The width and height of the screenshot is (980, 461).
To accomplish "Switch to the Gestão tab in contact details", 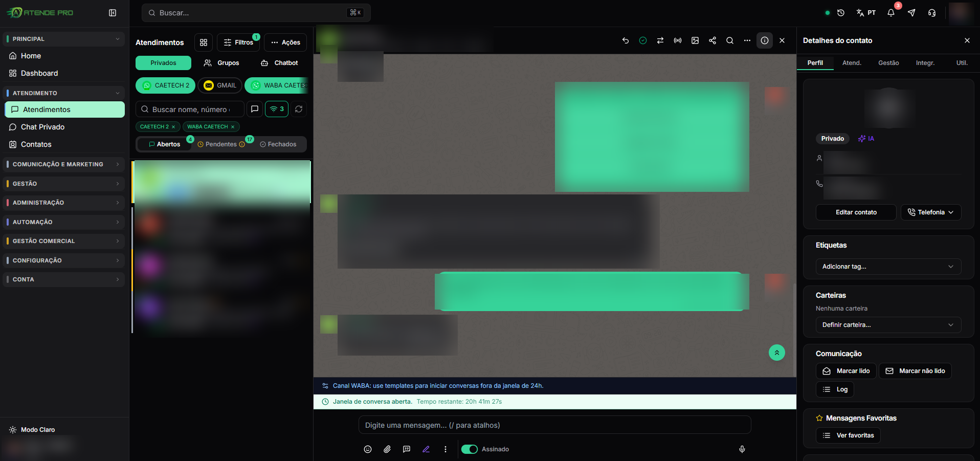I will coord(888,63).
